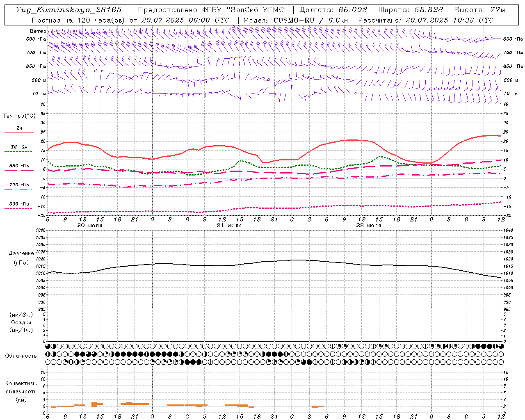The width and height of the screenshot is (525, 420).
Task: Click the (мм/1ч.) precipitation unit label
Action: pos(21,330)
